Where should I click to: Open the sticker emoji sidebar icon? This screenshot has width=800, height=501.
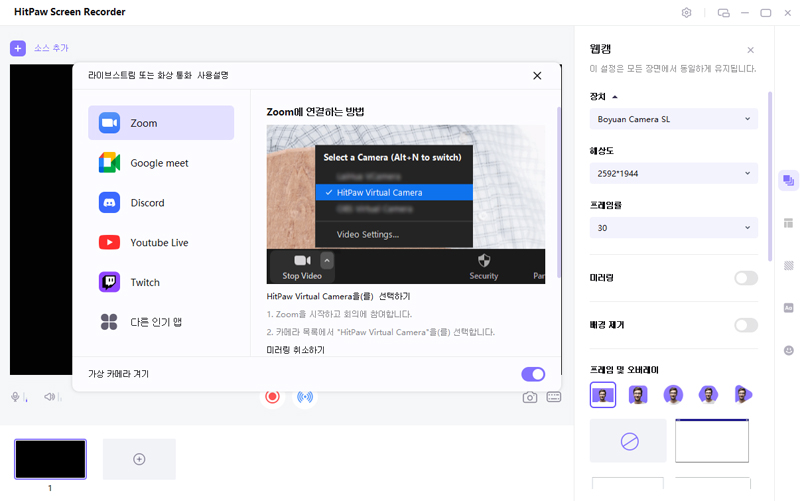(x=788, y=350)
